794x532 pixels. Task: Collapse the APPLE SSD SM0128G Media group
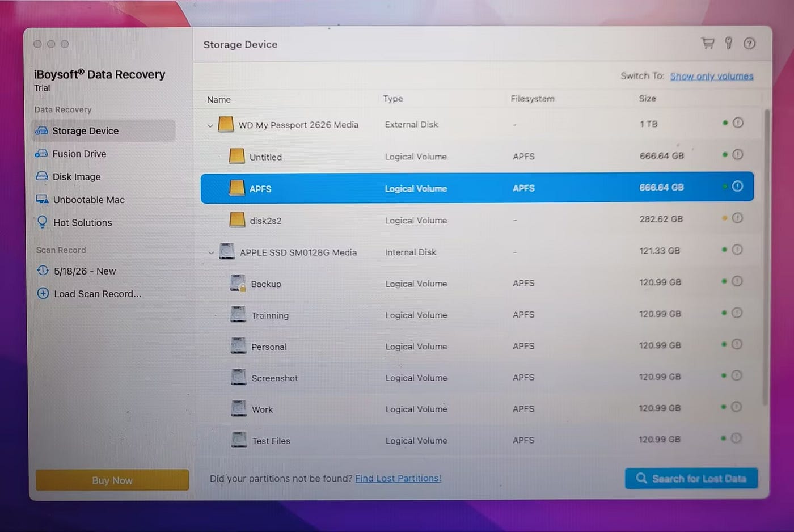click(211, 252)
